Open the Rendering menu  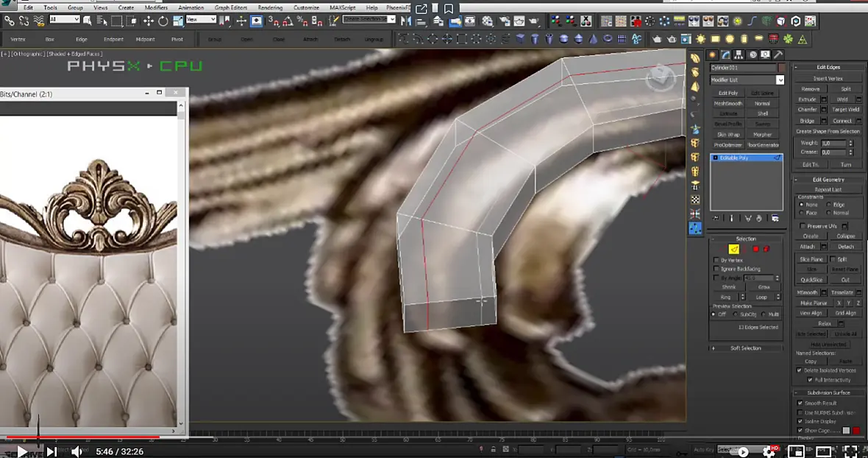coord(270,8)
